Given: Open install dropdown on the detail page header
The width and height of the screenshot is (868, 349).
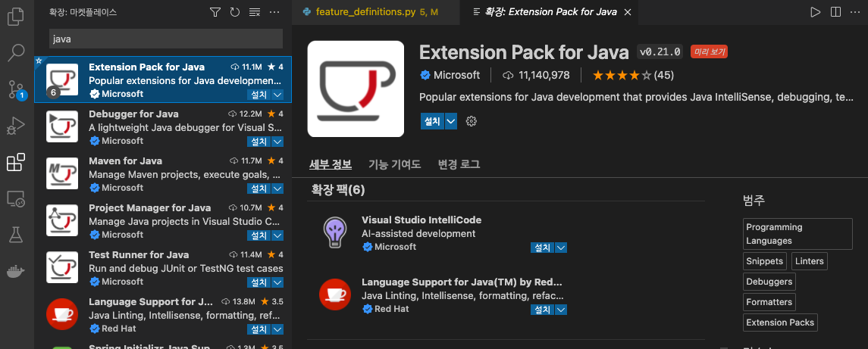Looking at the screenshot, I should (451, 120).
